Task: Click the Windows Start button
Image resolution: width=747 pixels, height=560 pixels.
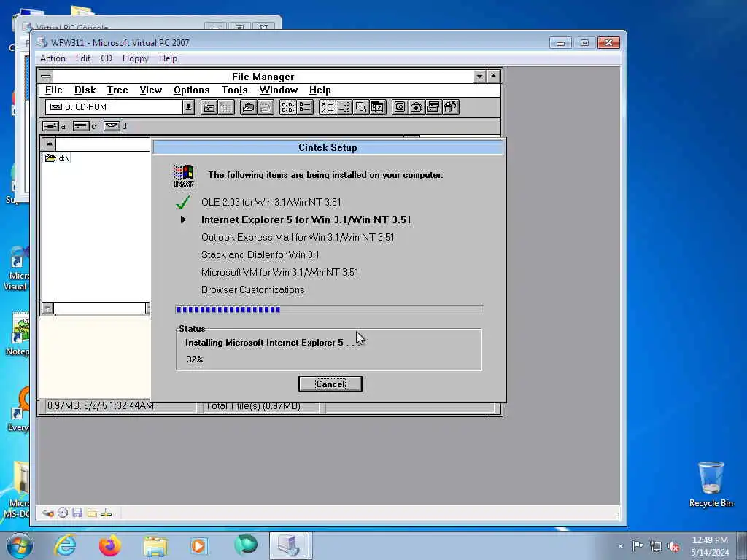Action: click(x=19, y=545)
